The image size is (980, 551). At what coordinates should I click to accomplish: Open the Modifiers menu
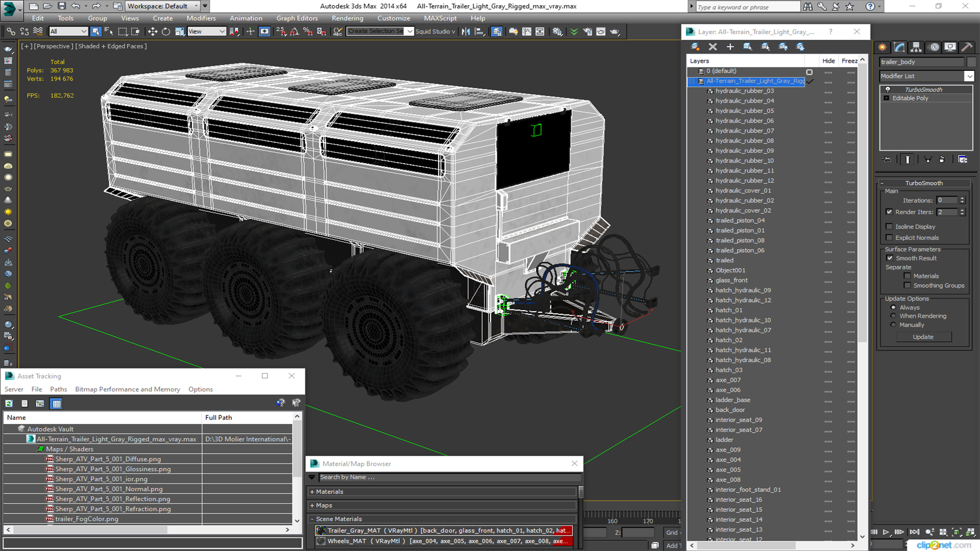tap(201, 18)
